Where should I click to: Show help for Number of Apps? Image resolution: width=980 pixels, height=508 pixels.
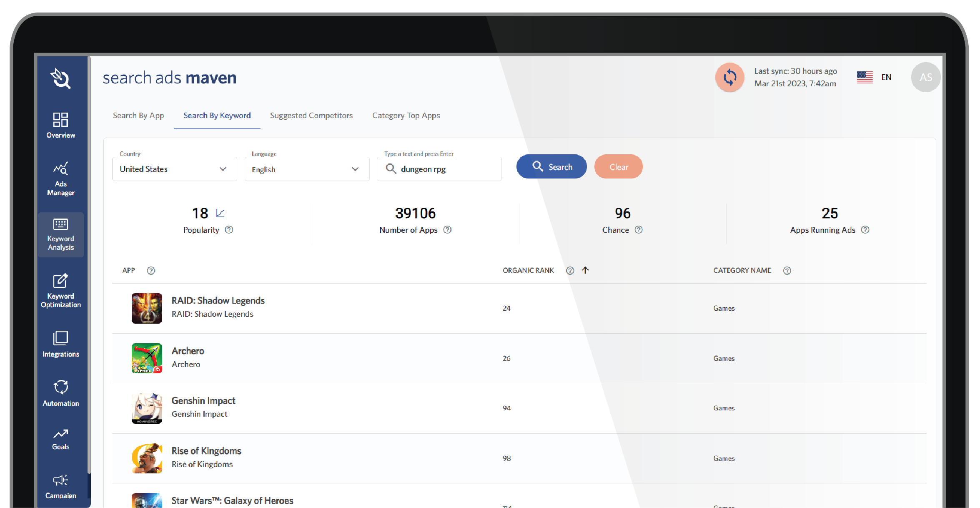[447, 230]
